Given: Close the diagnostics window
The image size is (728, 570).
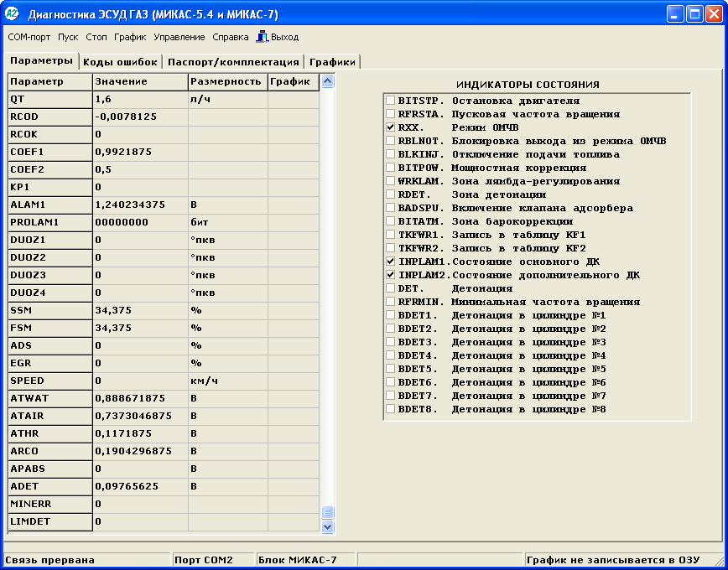Looking at the screenshot, I should tap(714, 14).
